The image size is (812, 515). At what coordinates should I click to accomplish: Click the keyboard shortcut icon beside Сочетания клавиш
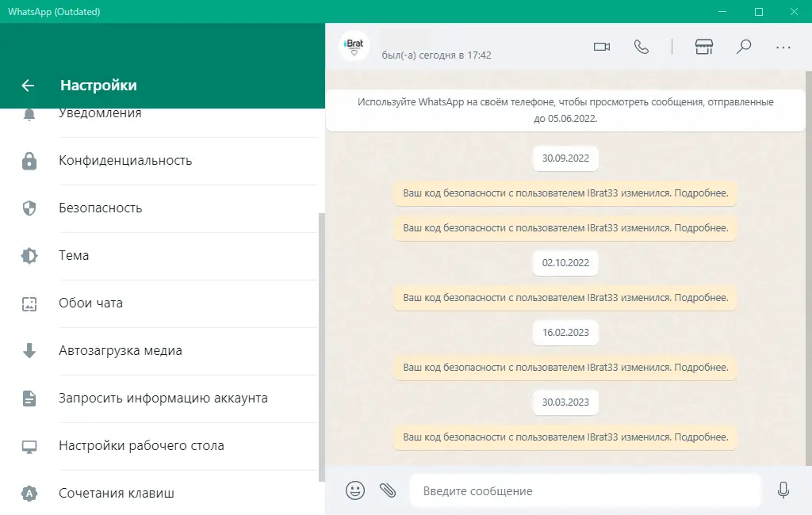[29, 494]
